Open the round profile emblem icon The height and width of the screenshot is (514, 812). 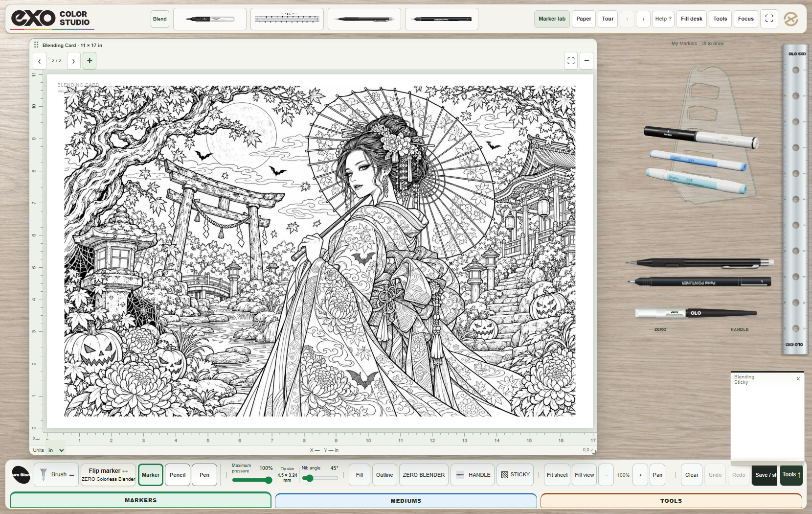click(x=791, y=19)
